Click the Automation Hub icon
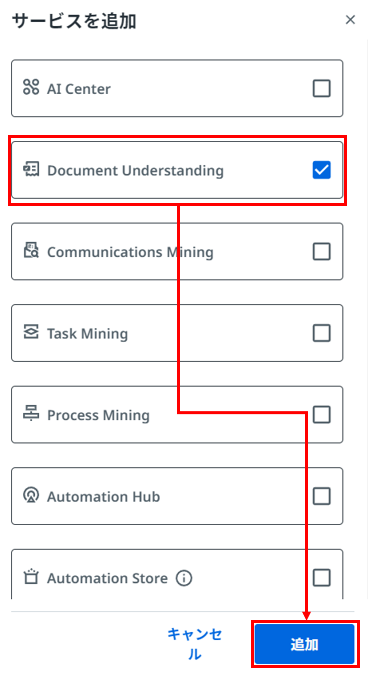The height and width of the screenshot is (681, 368). click(x=31, y=496)
